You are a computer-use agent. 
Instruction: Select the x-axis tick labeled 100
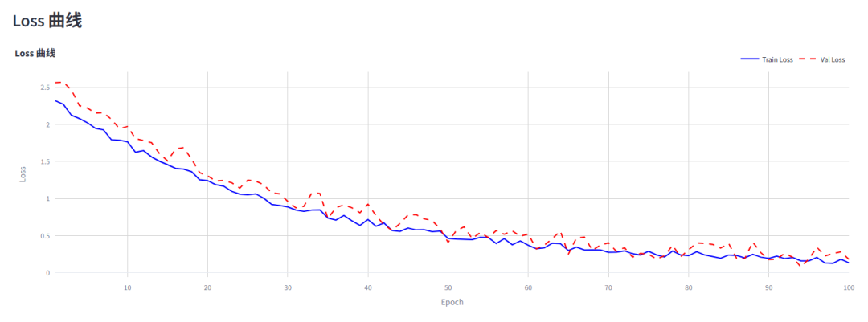click(847, 287)
